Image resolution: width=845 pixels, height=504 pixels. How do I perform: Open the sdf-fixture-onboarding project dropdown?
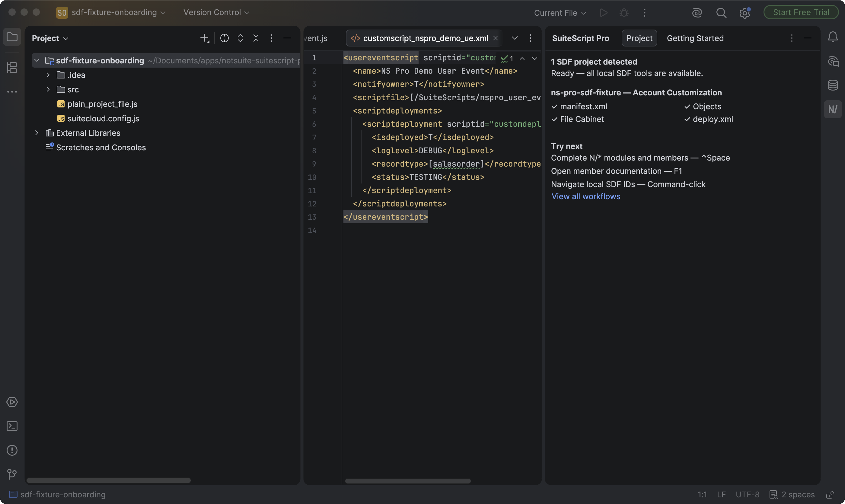[111, 13]
